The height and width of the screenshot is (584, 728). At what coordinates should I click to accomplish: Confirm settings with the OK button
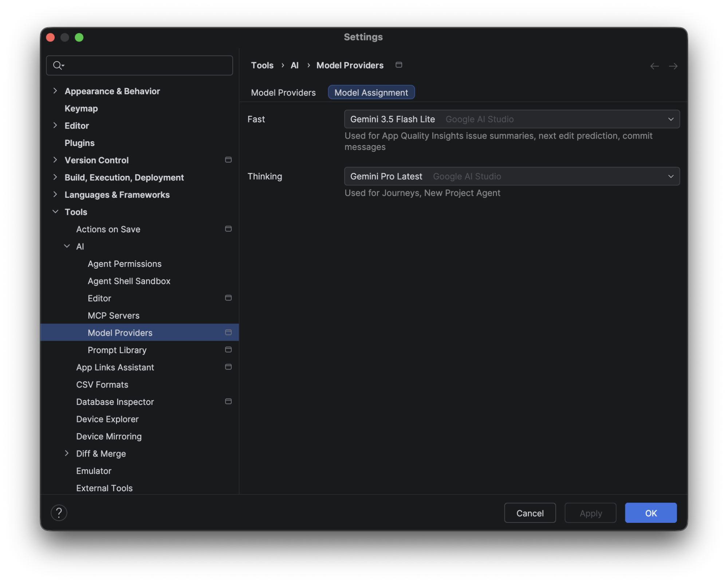(651, 513)
